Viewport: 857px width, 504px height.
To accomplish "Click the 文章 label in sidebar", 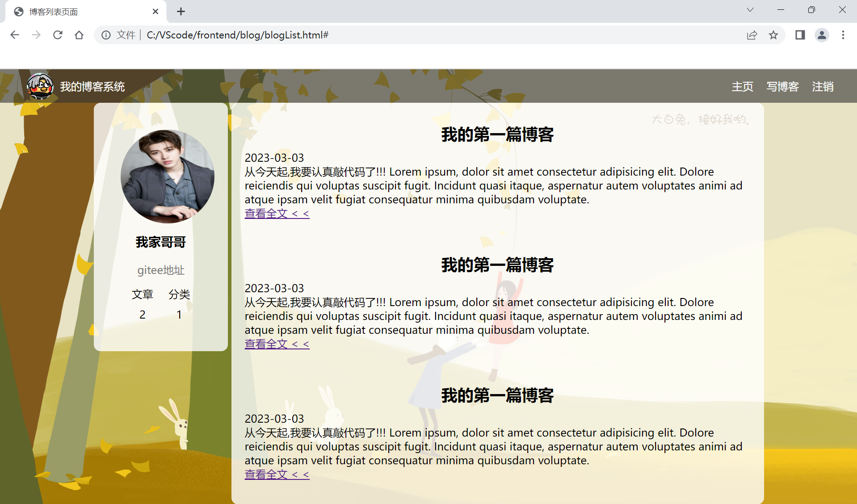I will [x=143, y=294].
